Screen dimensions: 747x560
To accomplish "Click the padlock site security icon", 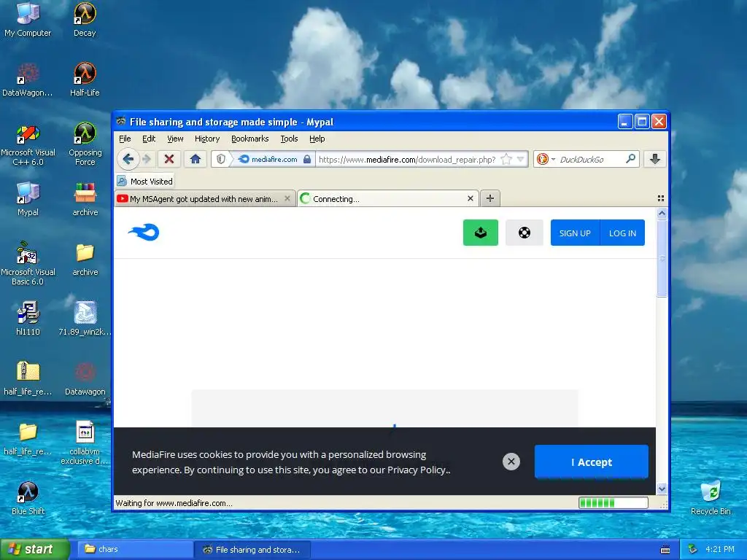I will pyautogui.click(x=307, y=159).
